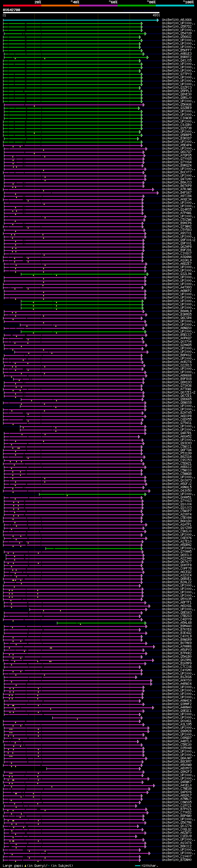Select hit UniRef100_A6NKP2
The width and height of the screenshot is (197, 868).
coord(177,291)
